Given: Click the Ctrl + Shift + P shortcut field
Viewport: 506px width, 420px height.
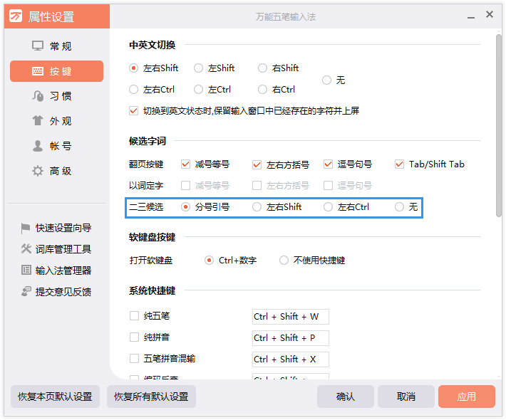Looking at the screenshot, I should [291, 338].
